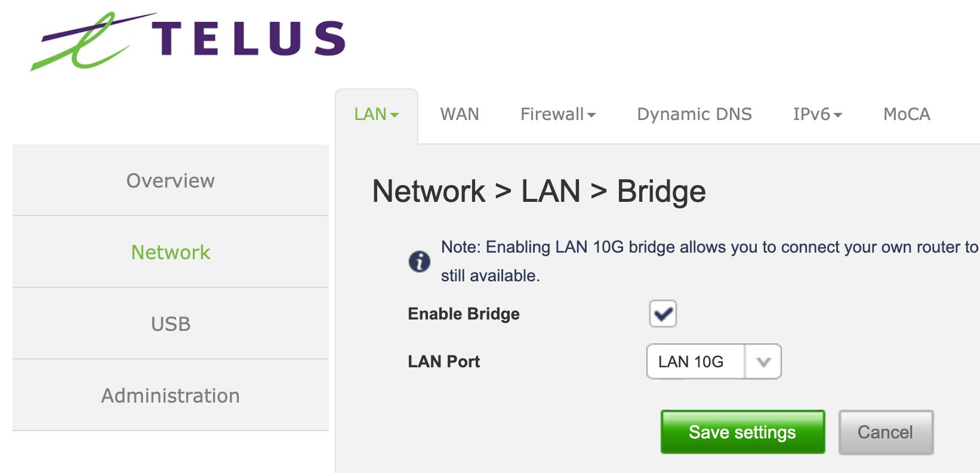Open the LAN tab dropdown menu
This screenshot has height=473, width=980.
(376, 114)
